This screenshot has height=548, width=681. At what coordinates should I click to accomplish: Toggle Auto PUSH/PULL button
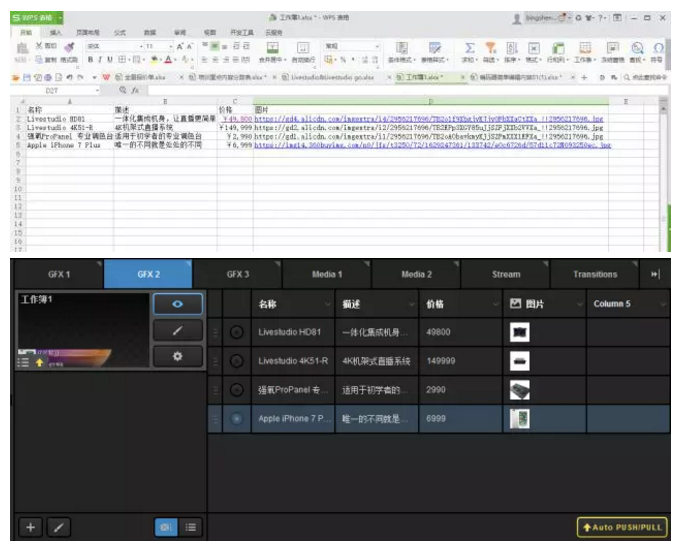(622, 527)
